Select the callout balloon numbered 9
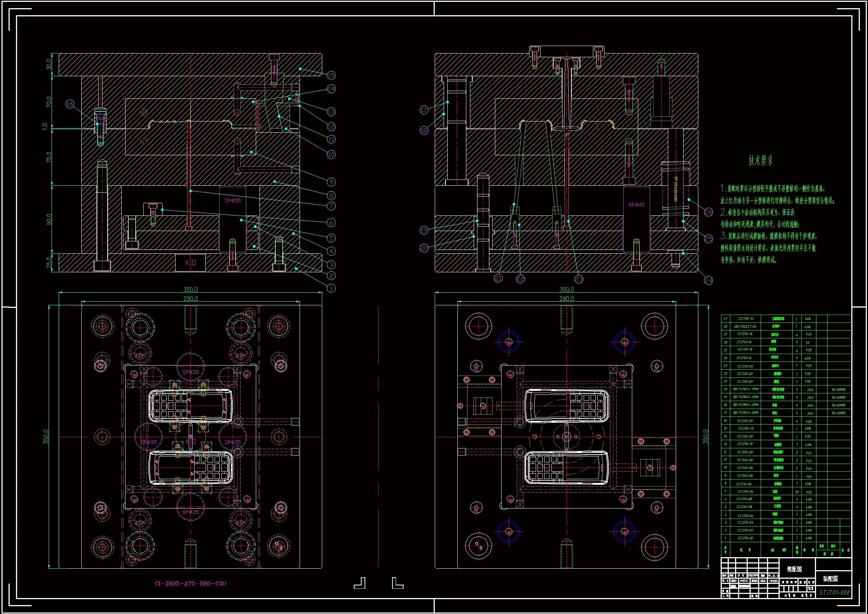Image resolution: width=868 pixels, height=614 pixels. tap(331, 182)
